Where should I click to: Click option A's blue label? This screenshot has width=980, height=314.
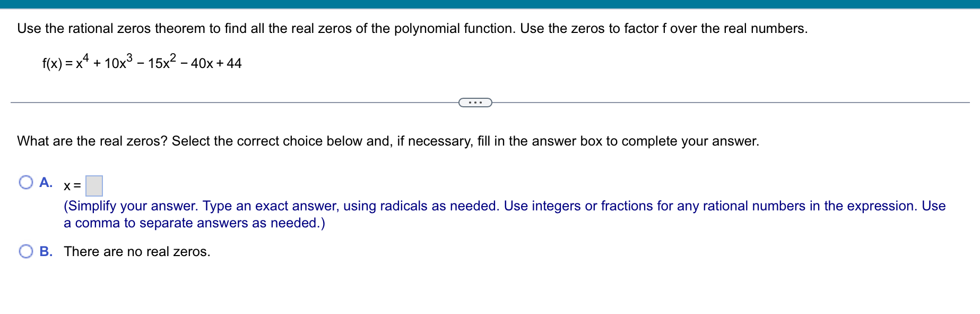pos(47,182)
